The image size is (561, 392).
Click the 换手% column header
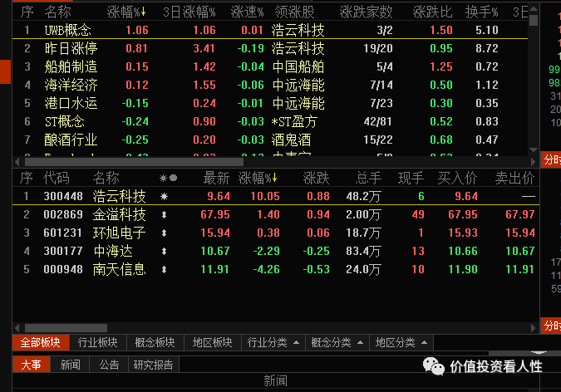[x=481, y=12]
